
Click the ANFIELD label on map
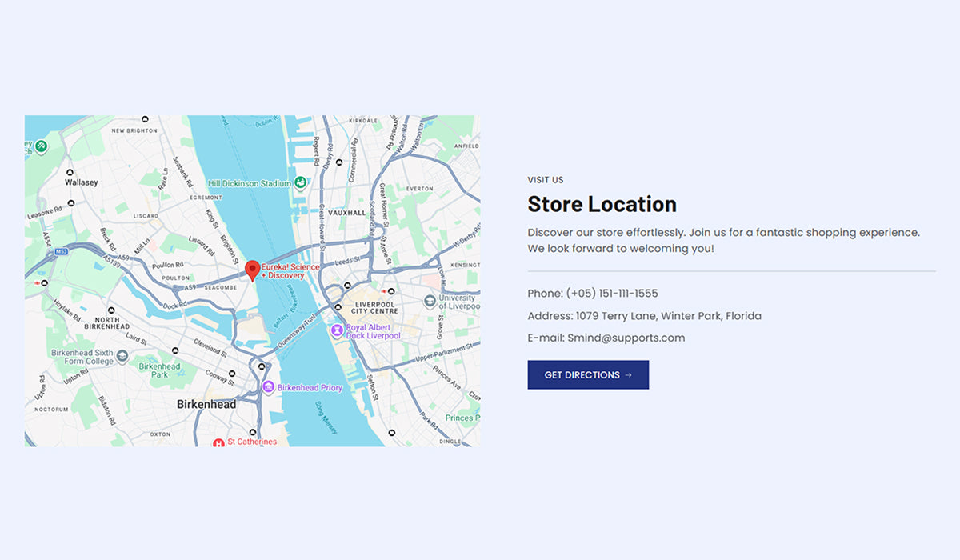pos(466,146)
